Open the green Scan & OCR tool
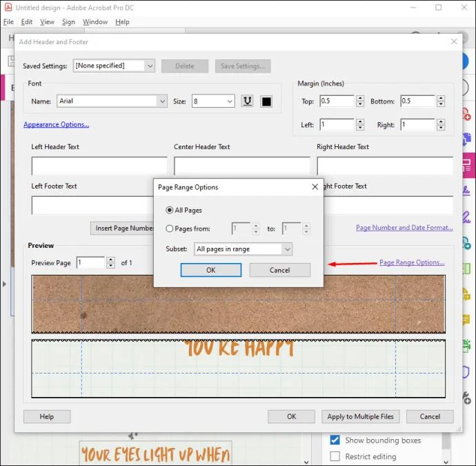This screenshot has height=466, width=476. 466,346
